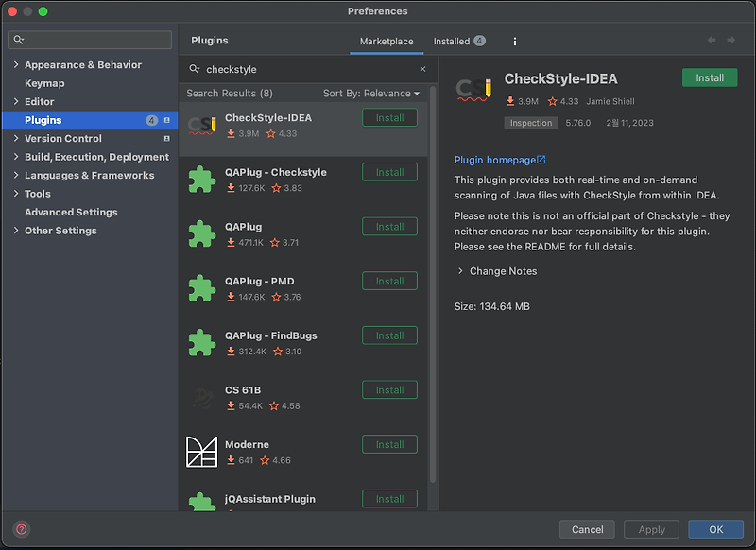Clear the checkstyle search with the × icon

pyautogui.click(x=422, y=69)
